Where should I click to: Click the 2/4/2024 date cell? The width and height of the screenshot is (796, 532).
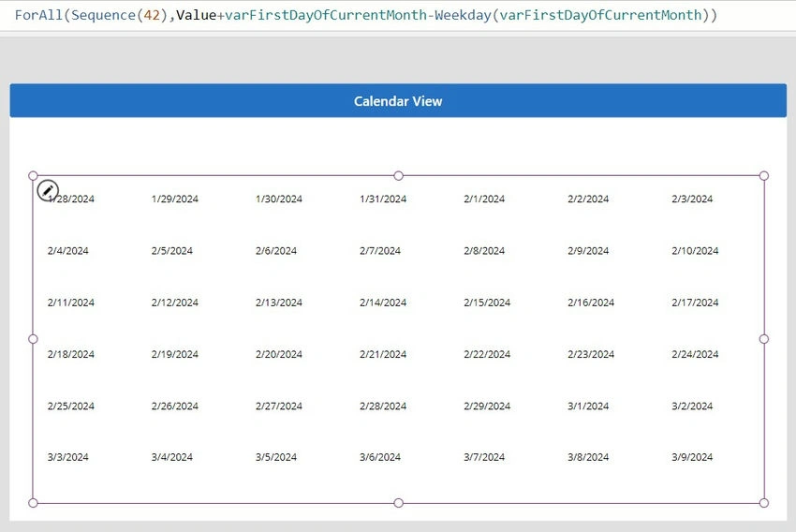[68, 251]
